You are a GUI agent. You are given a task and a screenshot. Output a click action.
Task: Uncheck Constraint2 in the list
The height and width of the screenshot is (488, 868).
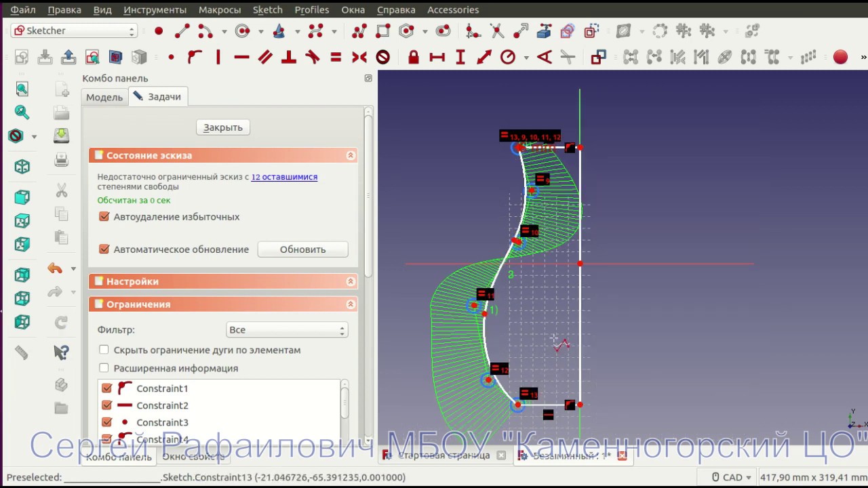point(106,405)
